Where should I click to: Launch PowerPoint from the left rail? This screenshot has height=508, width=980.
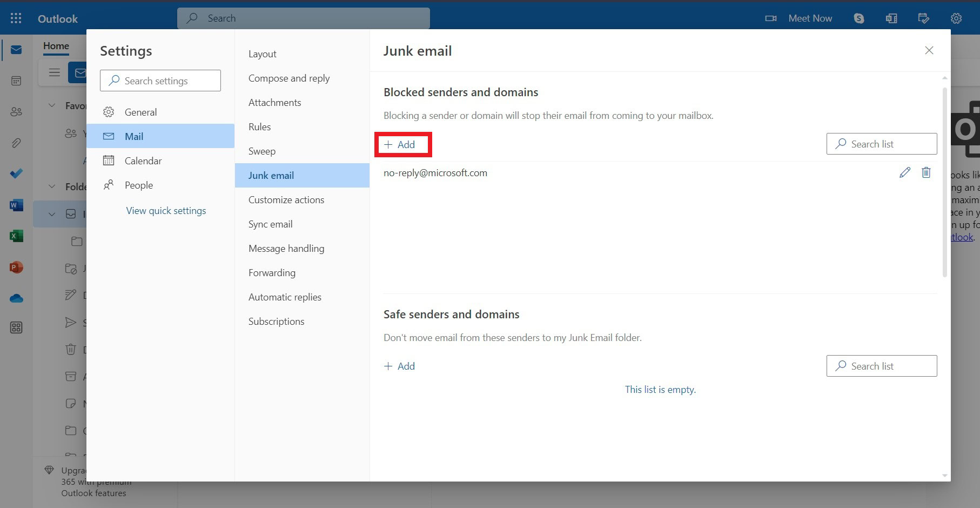16,268
